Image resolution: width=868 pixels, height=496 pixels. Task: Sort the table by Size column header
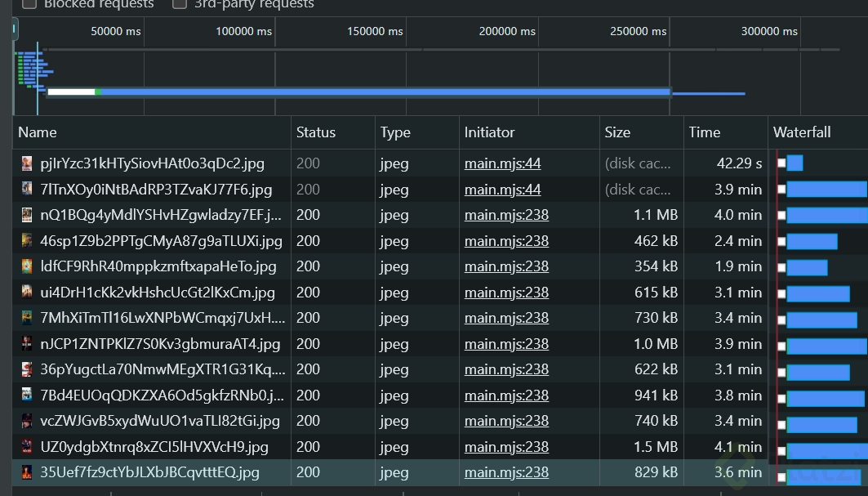pos(617,132)
